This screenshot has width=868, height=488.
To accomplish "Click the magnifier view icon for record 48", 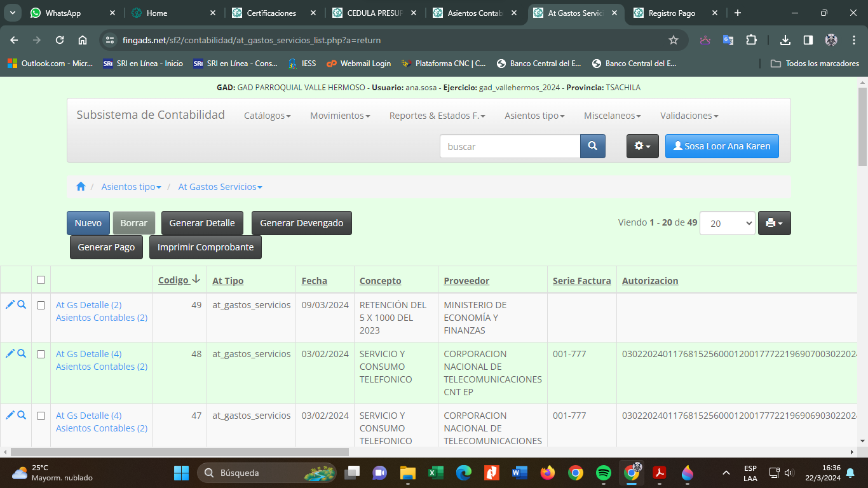I will click(22, 354).
